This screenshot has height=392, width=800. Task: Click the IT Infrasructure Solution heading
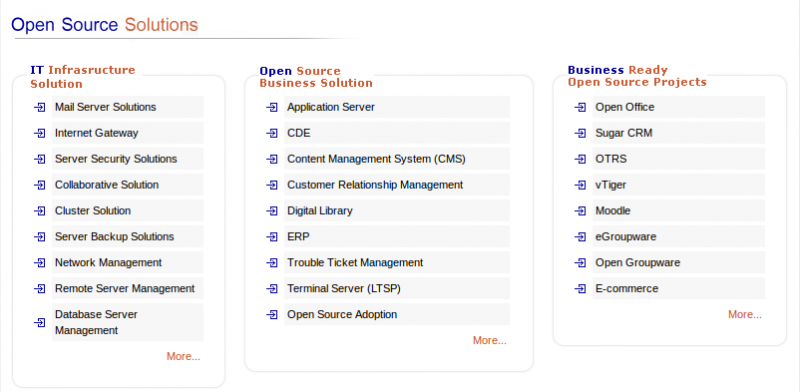(x=83, y=77)
